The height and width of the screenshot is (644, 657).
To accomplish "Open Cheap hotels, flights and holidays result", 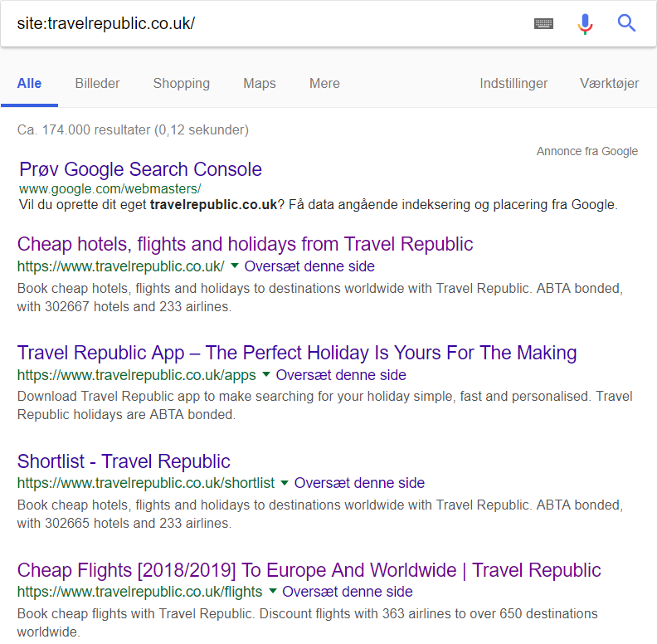I will pyautogui.click(x=245, y=244).
